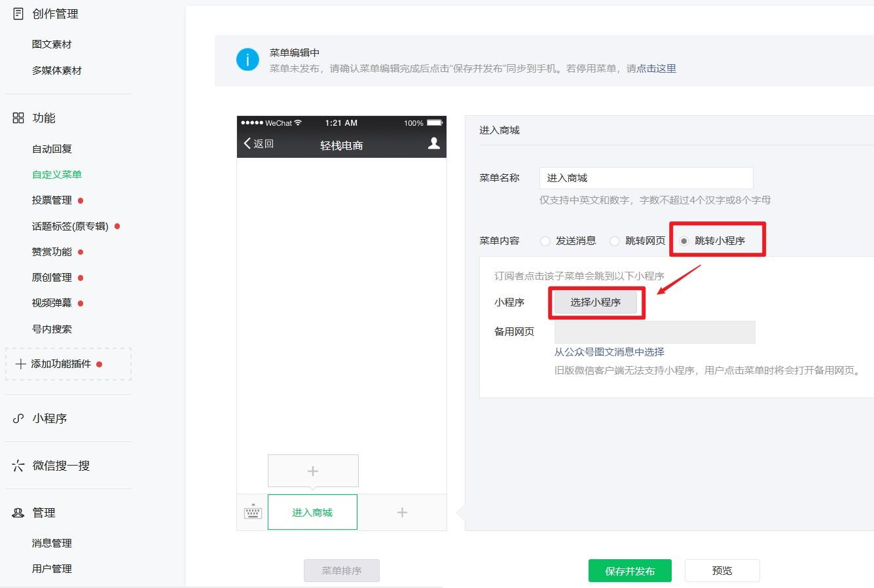Click the 备用网页 input field
This screenshot has width=874, height=588.
655,332
